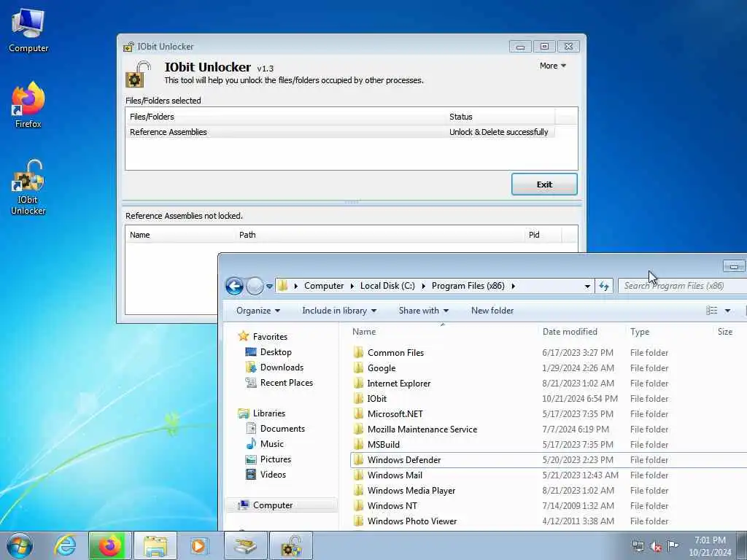Launch Internet Explorer from the taskbar
747x560 pixels.
65,545
